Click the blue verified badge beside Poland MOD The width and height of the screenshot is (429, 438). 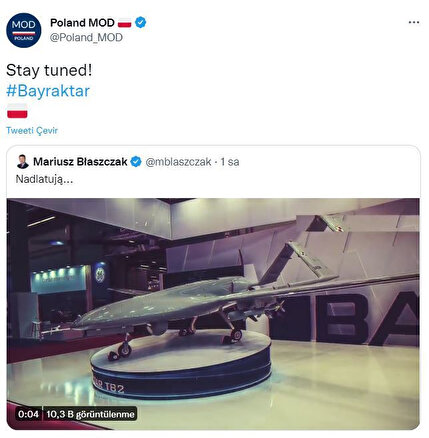(141, 23)
